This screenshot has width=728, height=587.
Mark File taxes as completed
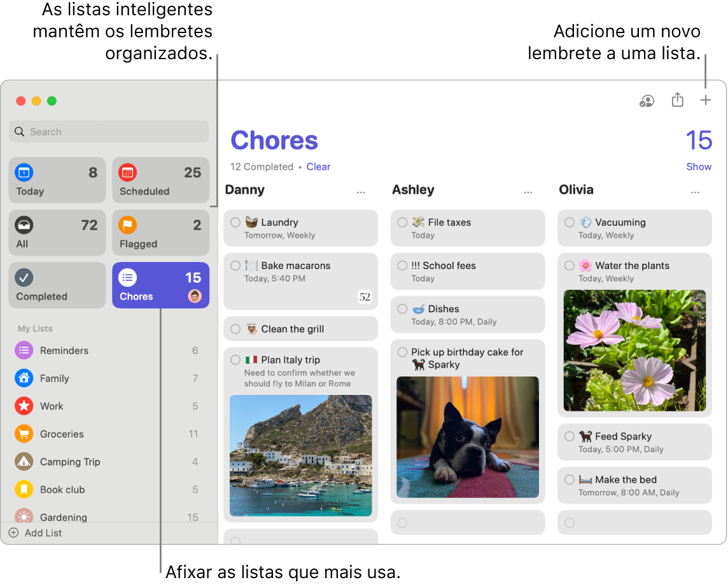pos(403,222)
